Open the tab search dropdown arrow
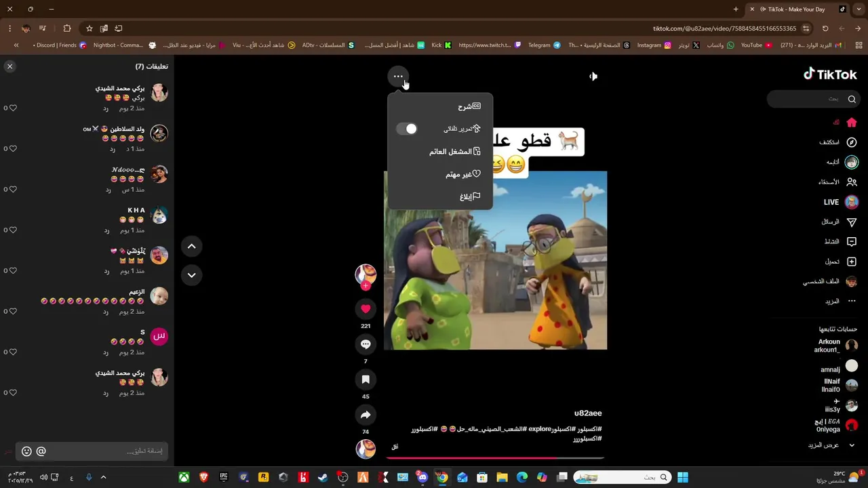This screenshot has width=868, height=488. (859, 9)
